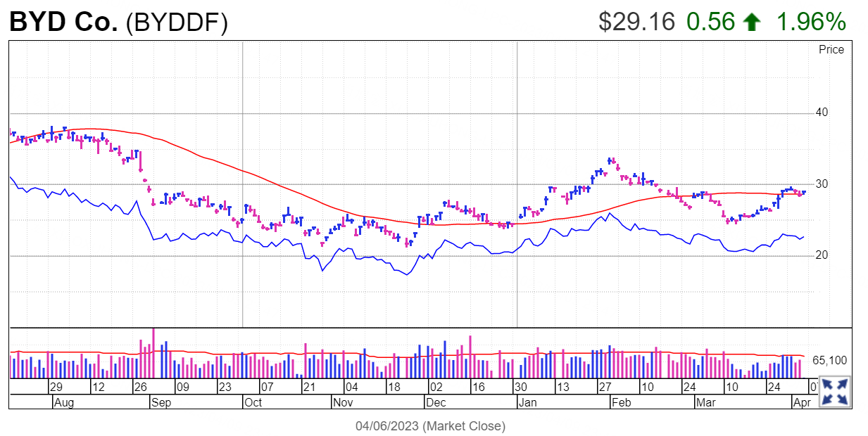
Task: Select the Apr month label
Action: click(802, 402)
